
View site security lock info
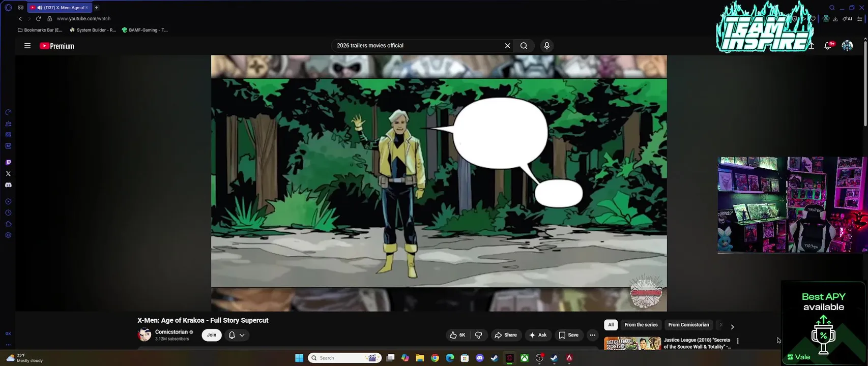point(49,19)
